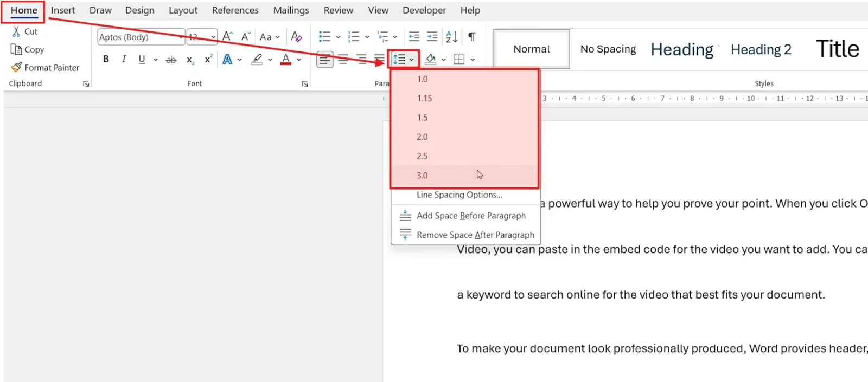The width and height of the screenshot is (868, 382).
Task: Expand numbering library dropdown arrow
Action: 367,37
